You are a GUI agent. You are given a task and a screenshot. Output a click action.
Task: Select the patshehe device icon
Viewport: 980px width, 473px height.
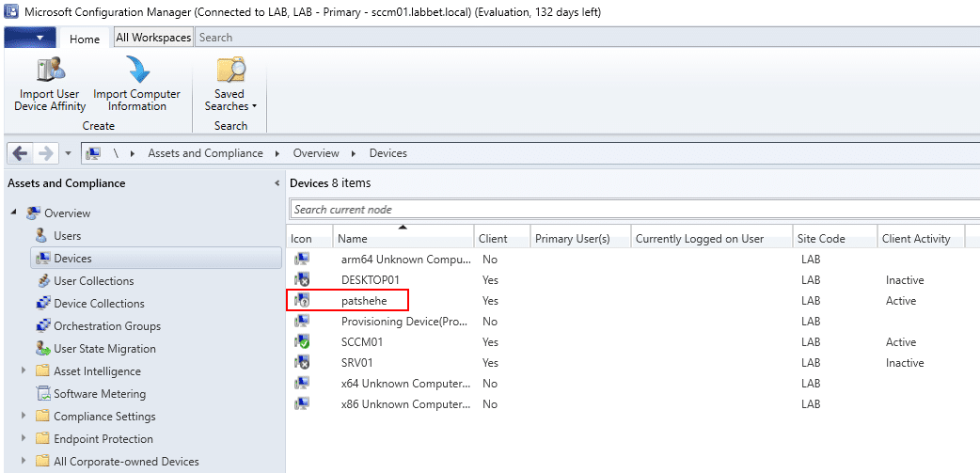[303, 300]
